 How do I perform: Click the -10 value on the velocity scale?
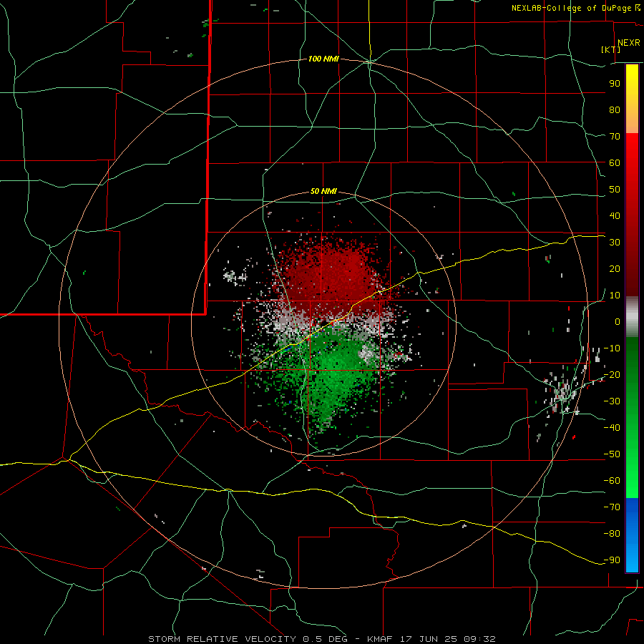point(612,348)
